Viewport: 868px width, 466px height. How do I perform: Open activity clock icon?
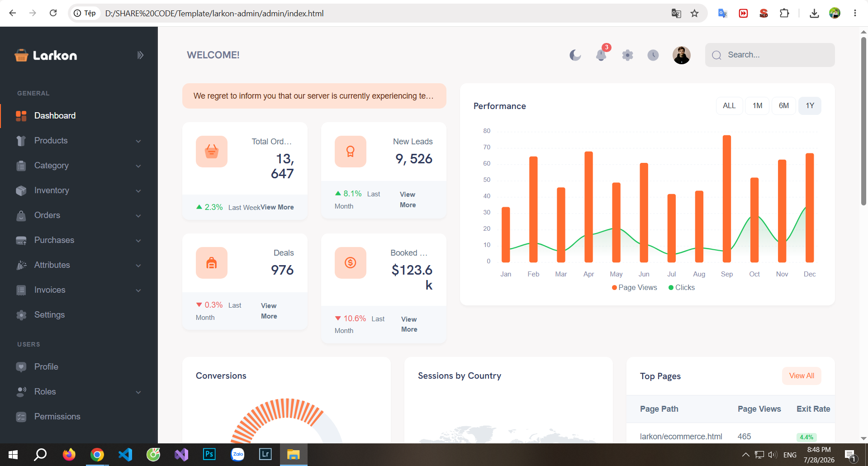[x=653, y=55]
